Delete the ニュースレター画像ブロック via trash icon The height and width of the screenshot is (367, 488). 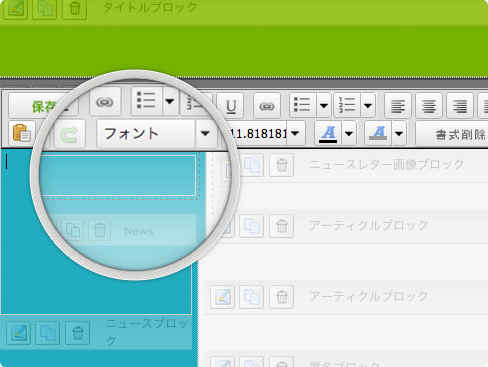282,165
